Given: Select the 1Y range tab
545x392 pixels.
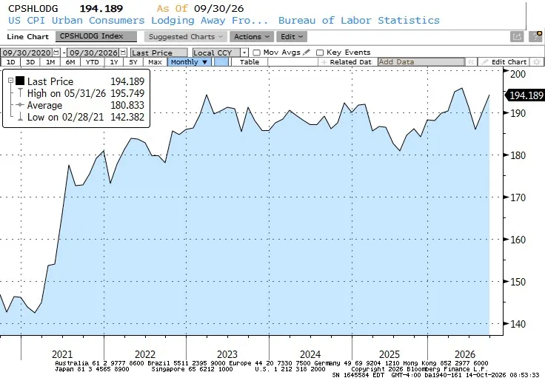Looking at the screenshot, I should coord(114,62).
